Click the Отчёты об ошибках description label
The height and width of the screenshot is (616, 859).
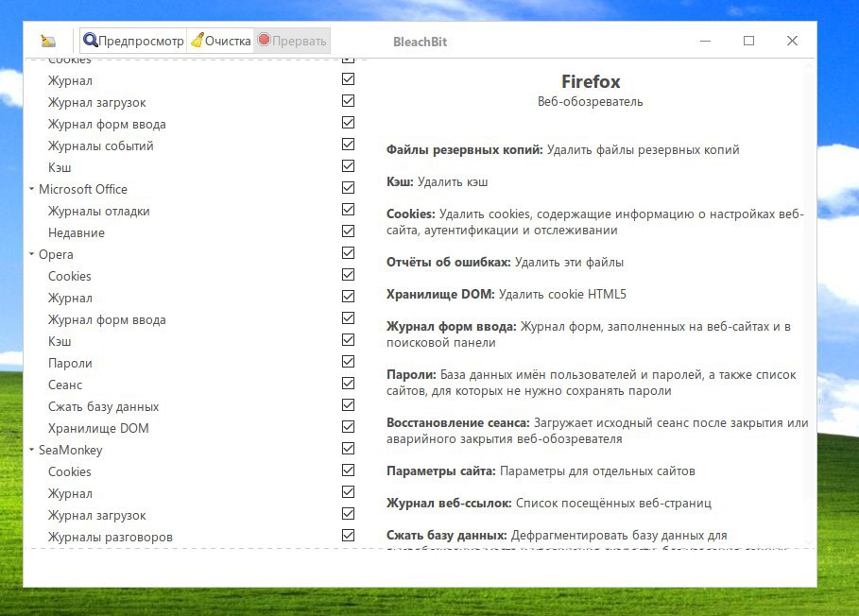(449, 262)
